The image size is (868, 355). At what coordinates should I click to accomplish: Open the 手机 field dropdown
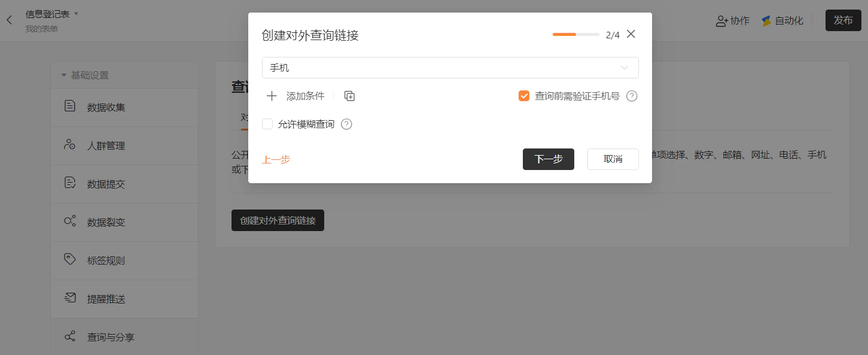coord(450,68)
